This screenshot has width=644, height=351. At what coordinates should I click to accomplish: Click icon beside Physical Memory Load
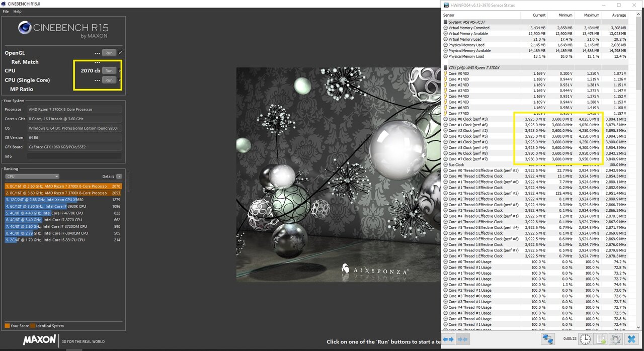445,56
